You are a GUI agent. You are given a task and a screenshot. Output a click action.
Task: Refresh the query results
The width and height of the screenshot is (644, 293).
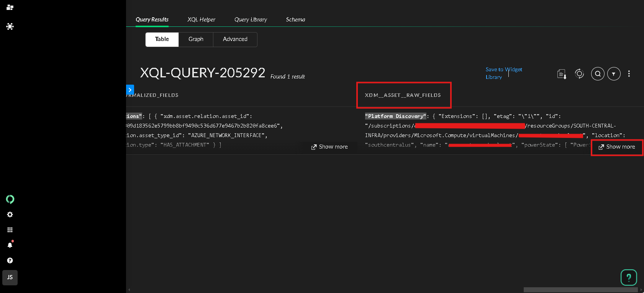(x=579, y=74)
